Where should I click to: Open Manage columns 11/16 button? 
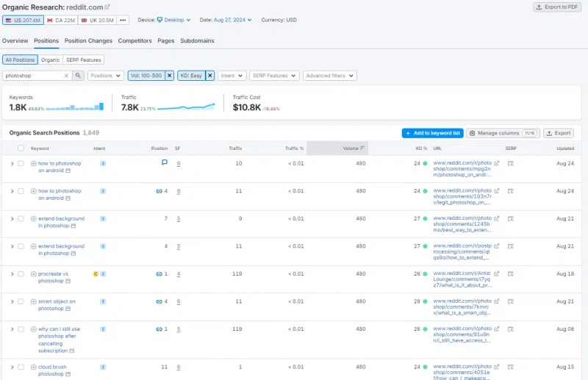click(503, 133)
